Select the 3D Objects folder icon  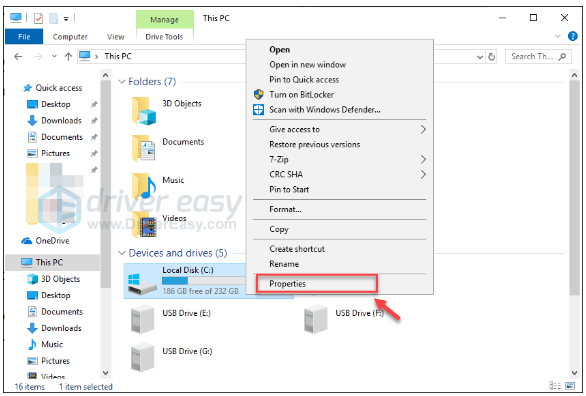coord(144,111)
